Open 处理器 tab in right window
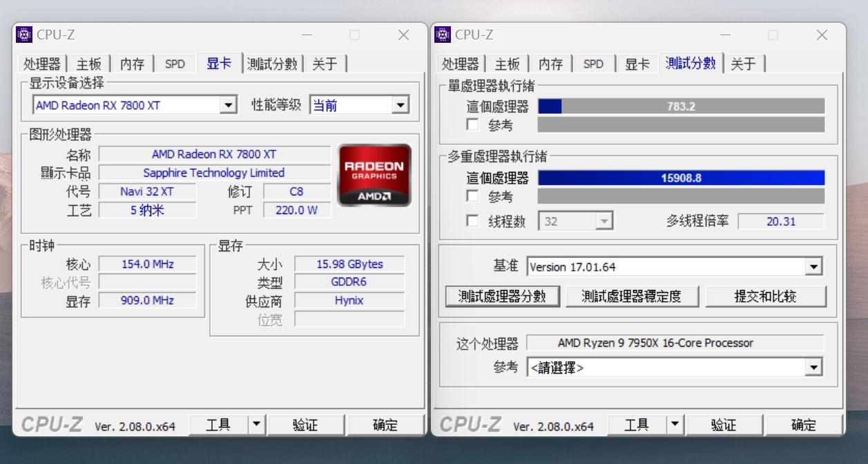This screenshot has height=464, width=868. (x=461, y=64)
